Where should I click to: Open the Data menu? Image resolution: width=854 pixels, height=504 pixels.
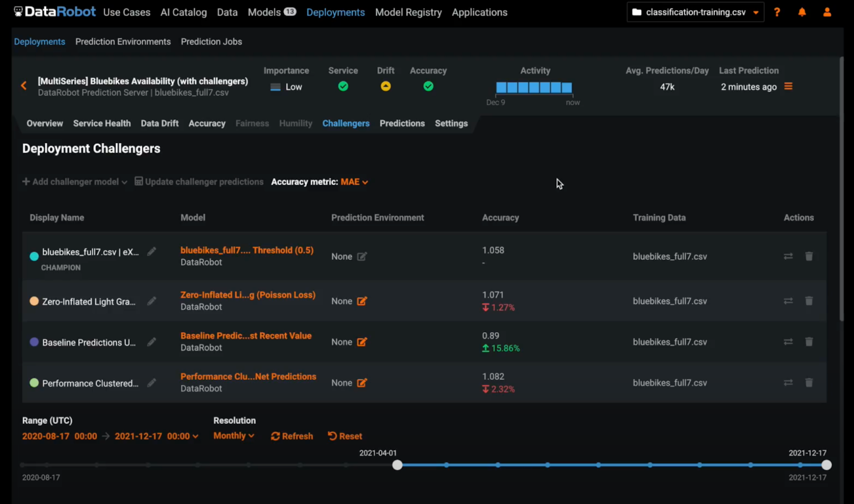tap(227, 12)
